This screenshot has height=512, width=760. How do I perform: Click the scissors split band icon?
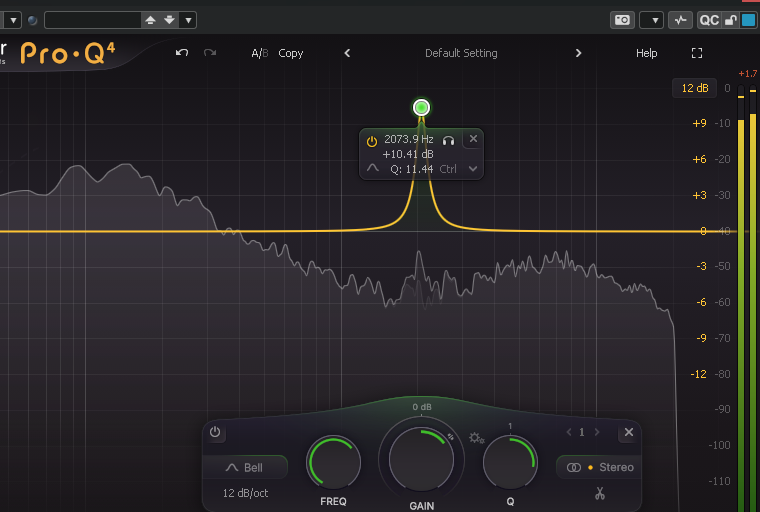click(x=600, y=494)
